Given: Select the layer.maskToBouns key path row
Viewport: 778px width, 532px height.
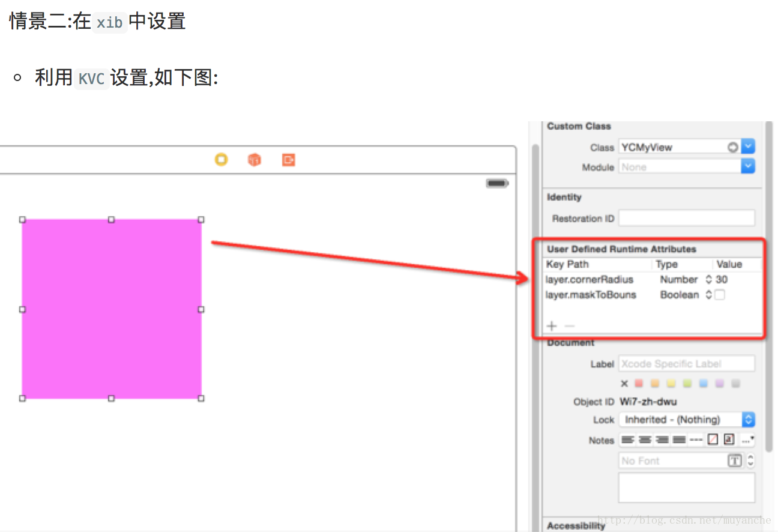Looking at the screenshot, I should (591, 295).
